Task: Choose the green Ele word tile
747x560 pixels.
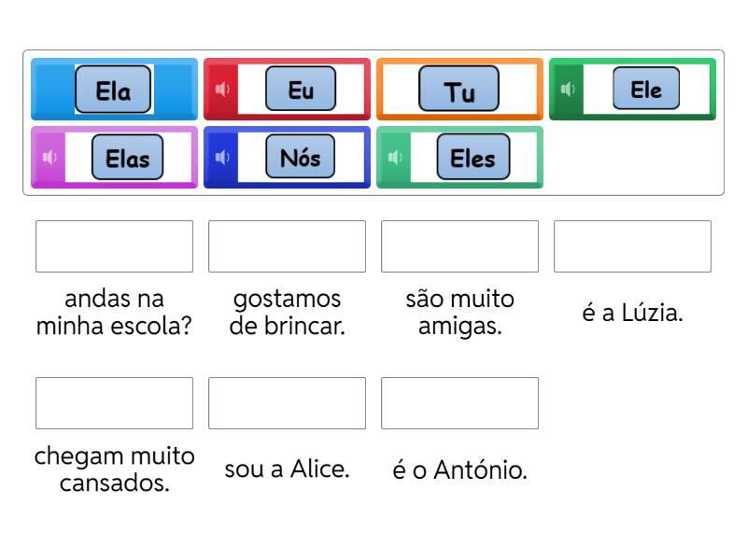Action: [646, 90]
